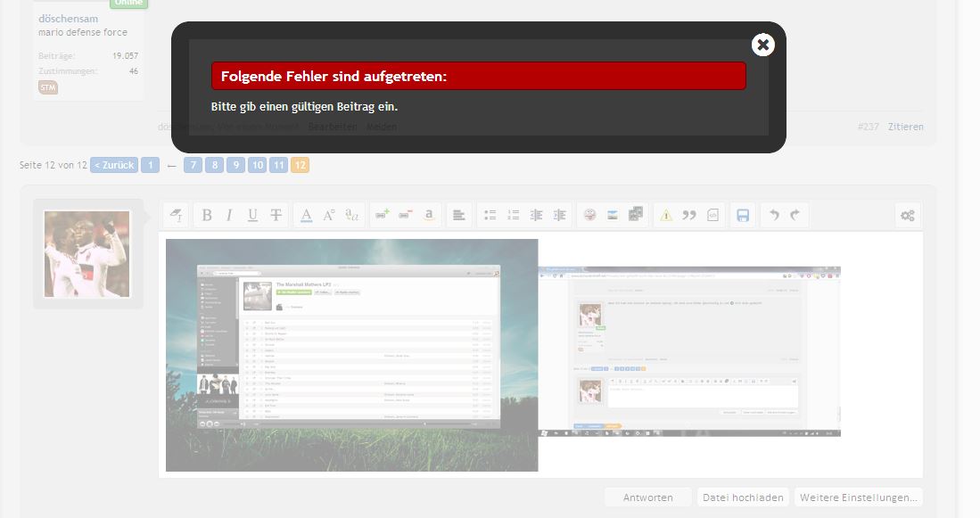Screen dimensions: 980x518
Task: Open the #237 post permalink
Action: (869, 127)
